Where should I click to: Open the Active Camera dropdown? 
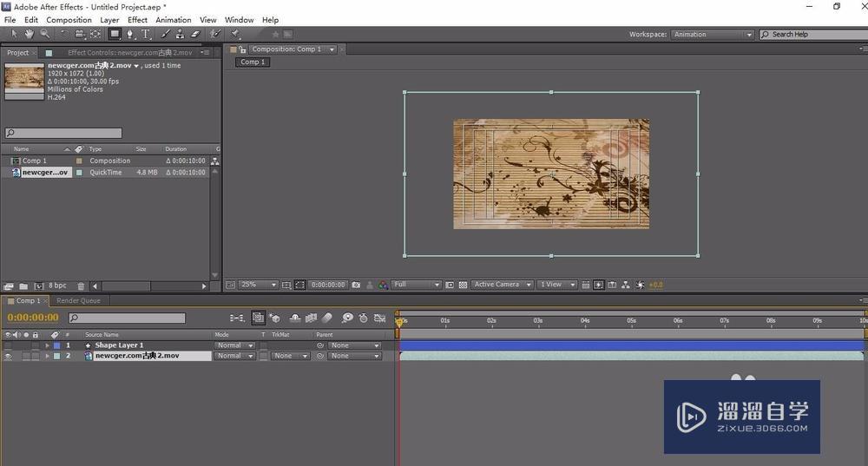(x=502, y=285)
